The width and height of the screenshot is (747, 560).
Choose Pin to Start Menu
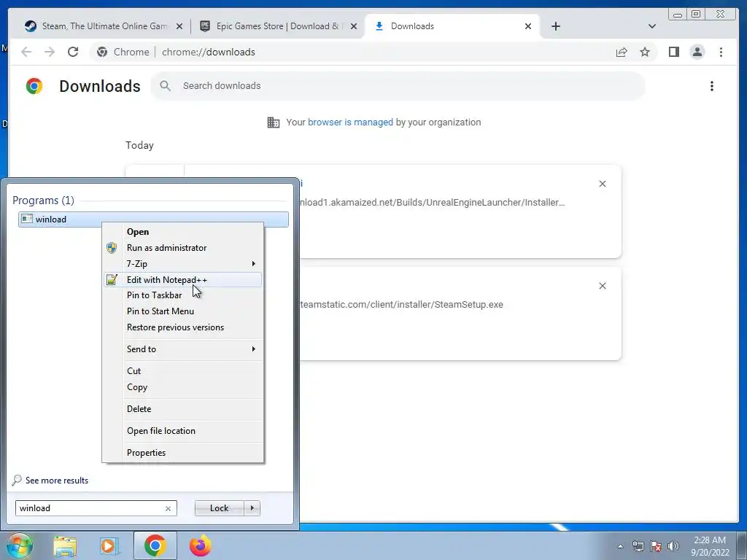click(183, 311)
